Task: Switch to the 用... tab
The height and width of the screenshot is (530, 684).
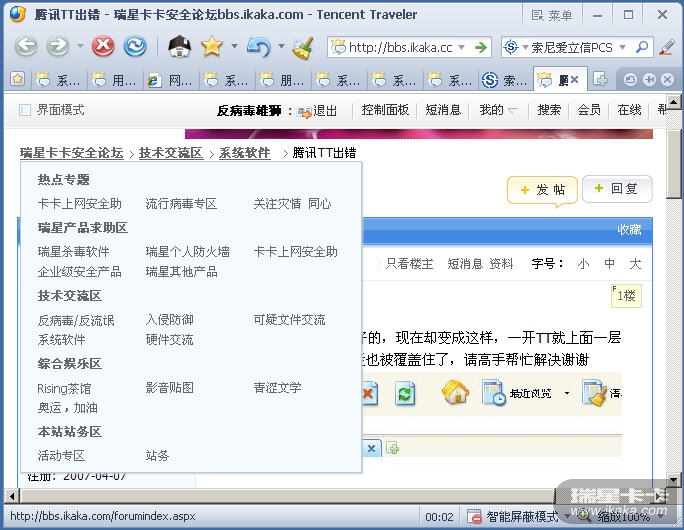Action: coord(115,80)
